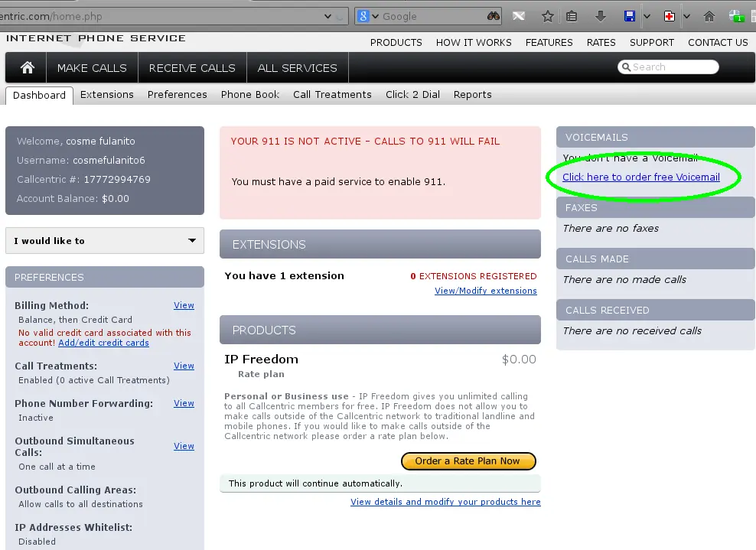Click '0 EXTENSIONS REGISTERED' text
This screenshot has width=756, height=550.
[473, 276]
